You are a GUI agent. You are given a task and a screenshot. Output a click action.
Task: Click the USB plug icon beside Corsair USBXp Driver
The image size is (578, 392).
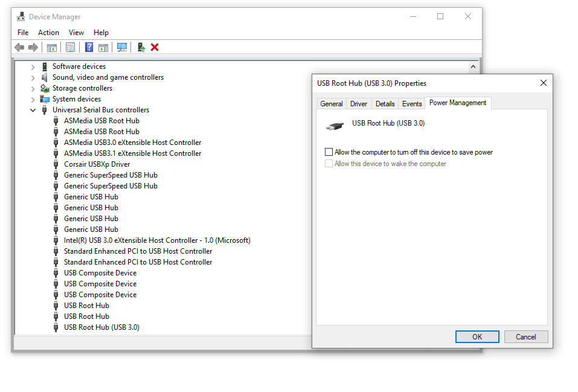tap(56, 164)
